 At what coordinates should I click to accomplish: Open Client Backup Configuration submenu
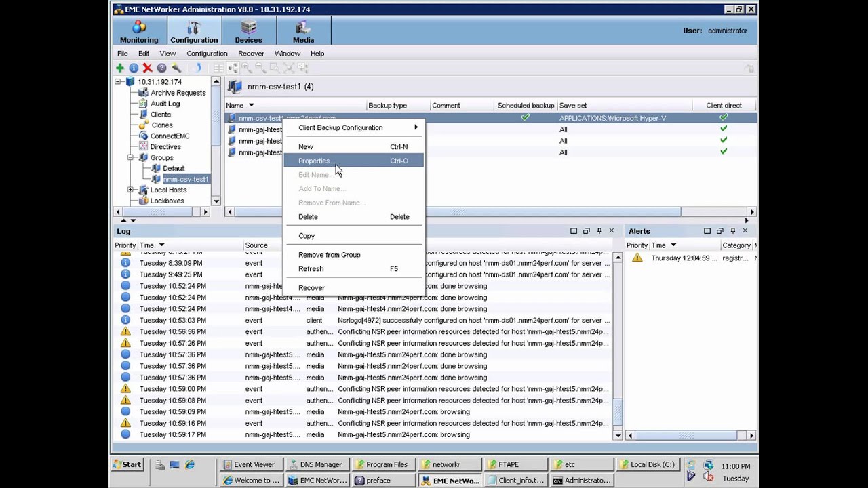tap(354, 128)
